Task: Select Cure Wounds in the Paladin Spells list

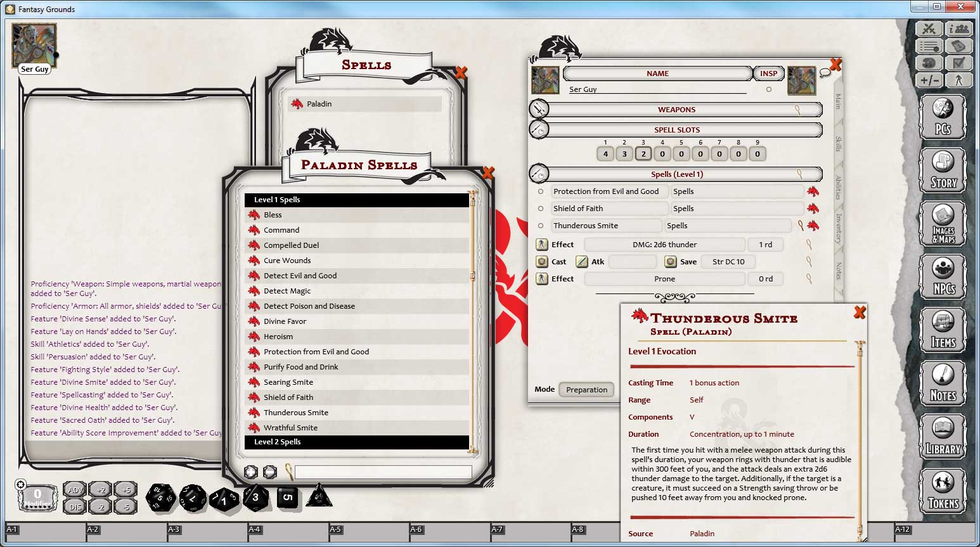Action: pos(287,260)
